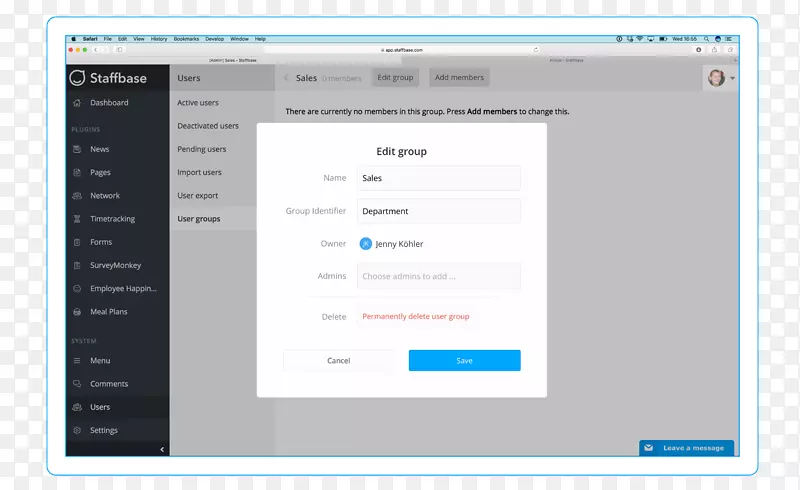The image size is (800, 490).
Task: Open the Safari File menu
Action: click(x=108, y=39)
